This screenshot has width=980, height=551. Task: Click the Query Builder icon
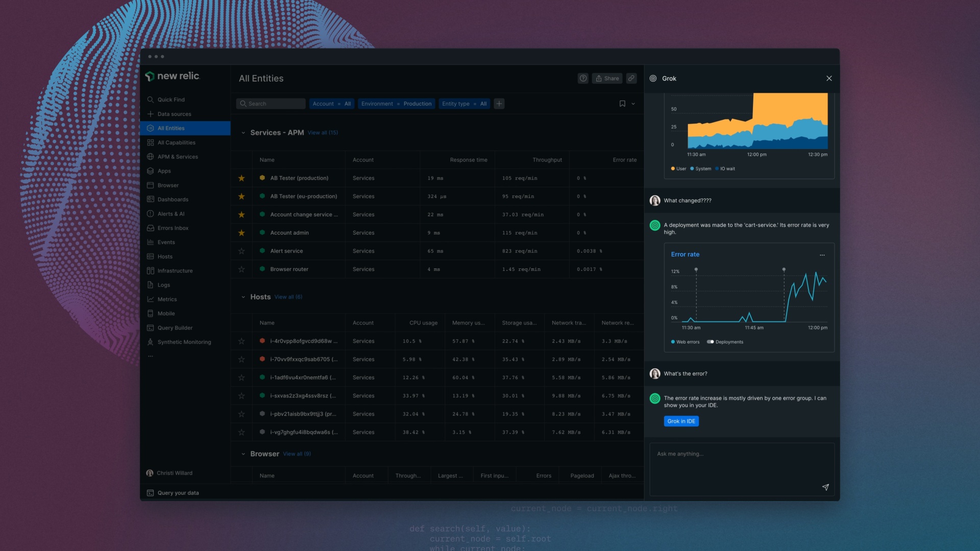tap(150, 328)
